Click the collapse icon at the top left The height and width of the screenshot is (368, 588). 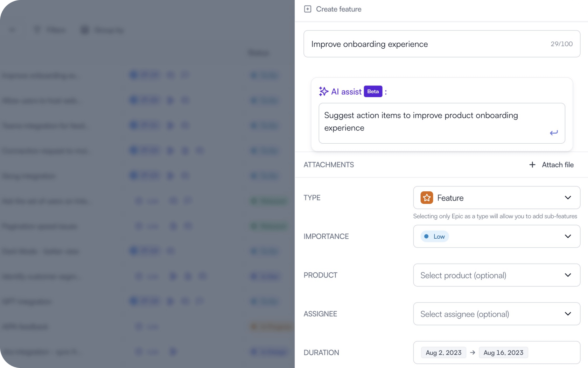[12, 30]
